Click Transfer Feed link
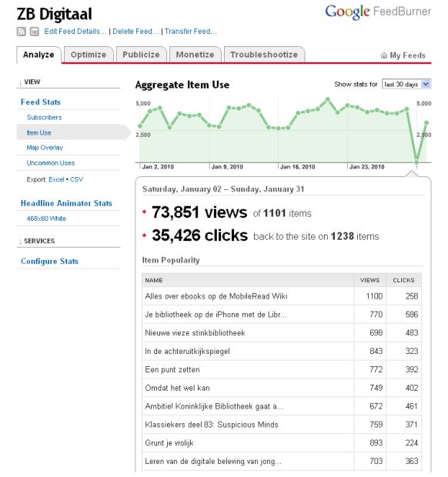The width and height of the screenshot is (448, 477). (191, 32)
